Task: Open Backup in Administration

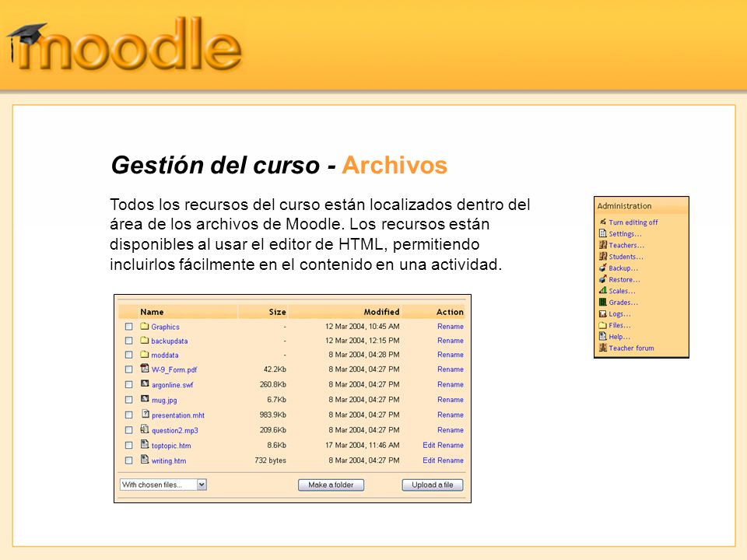Action: point(623,268)
